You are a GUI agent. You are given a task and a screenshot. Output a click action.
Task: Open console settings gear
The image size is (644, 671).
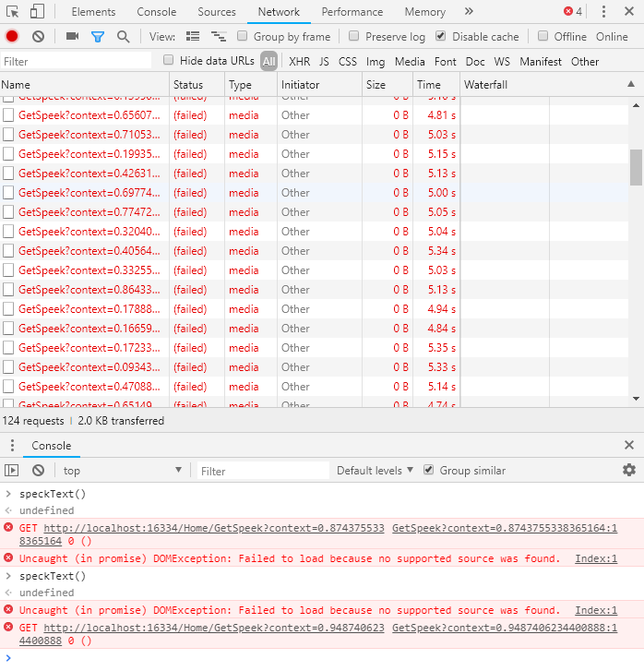(x=629, y=470)
